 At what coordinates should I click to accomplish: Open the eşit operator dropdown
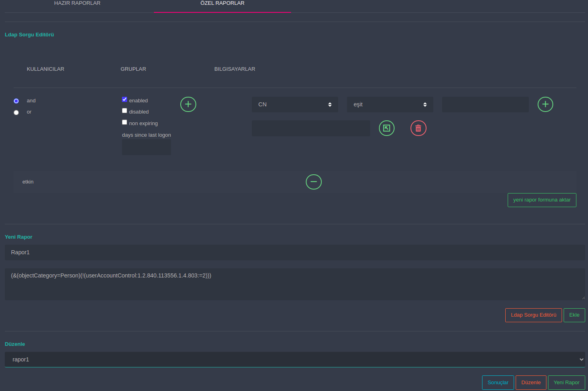[390, 104]
